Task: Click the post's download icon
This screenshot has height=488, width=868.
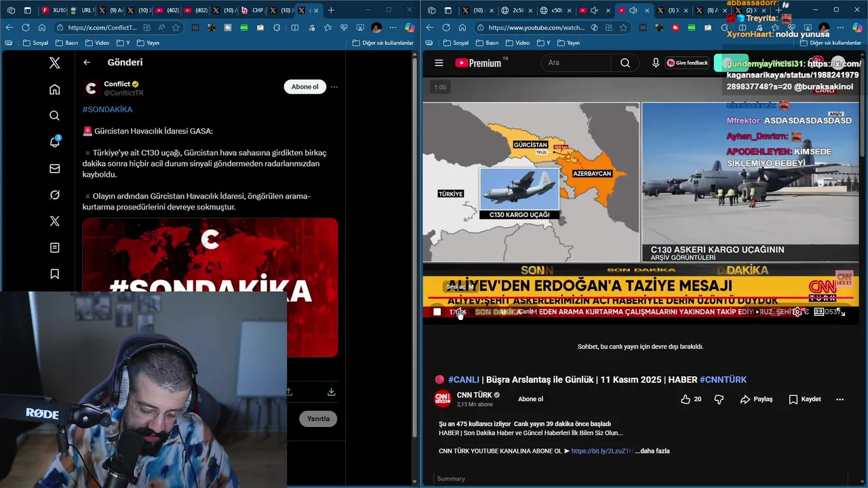Action: (331, 392)
